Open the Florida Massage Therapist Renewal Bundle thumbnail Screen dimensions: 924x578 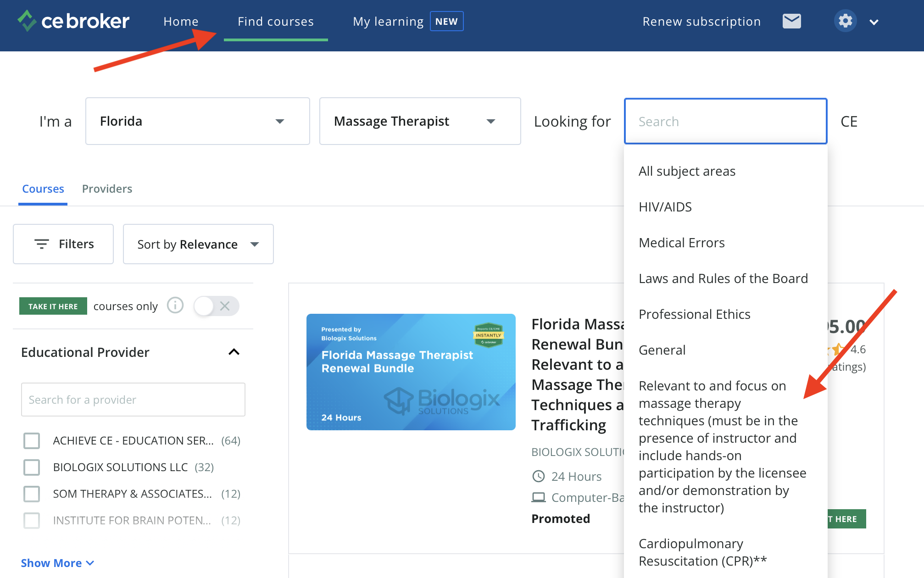(411, 372)
